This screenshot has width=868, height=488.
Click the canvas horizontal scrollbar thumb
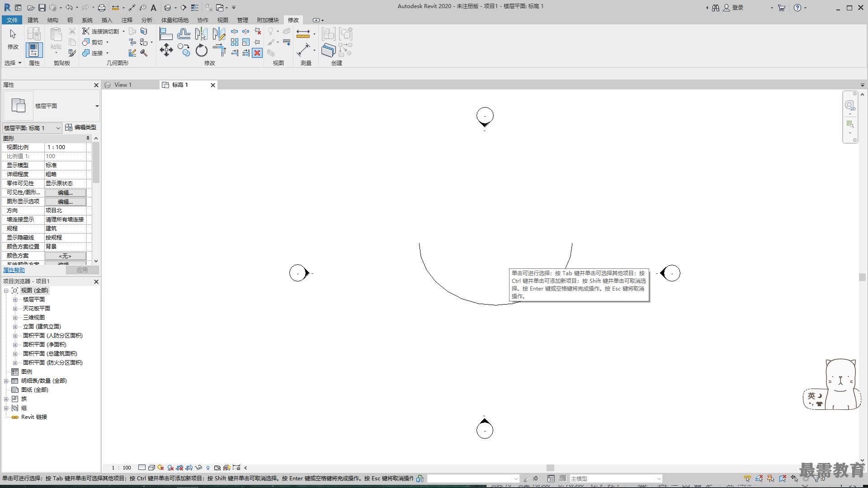click(x=550, y=468)
